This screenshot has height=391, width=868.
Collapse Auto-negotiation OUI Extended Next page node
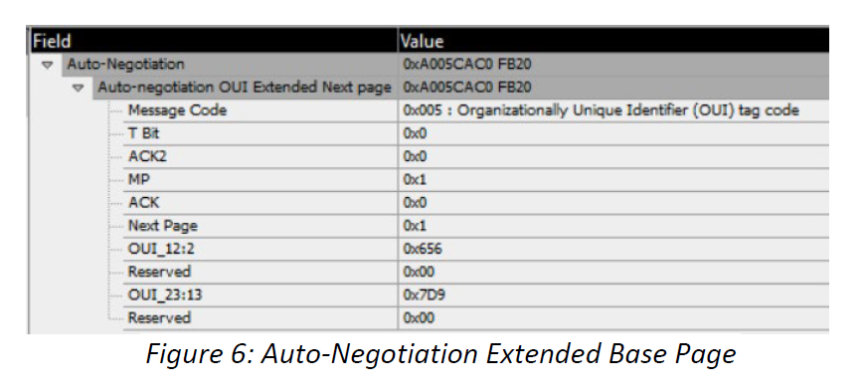point(79,89)
